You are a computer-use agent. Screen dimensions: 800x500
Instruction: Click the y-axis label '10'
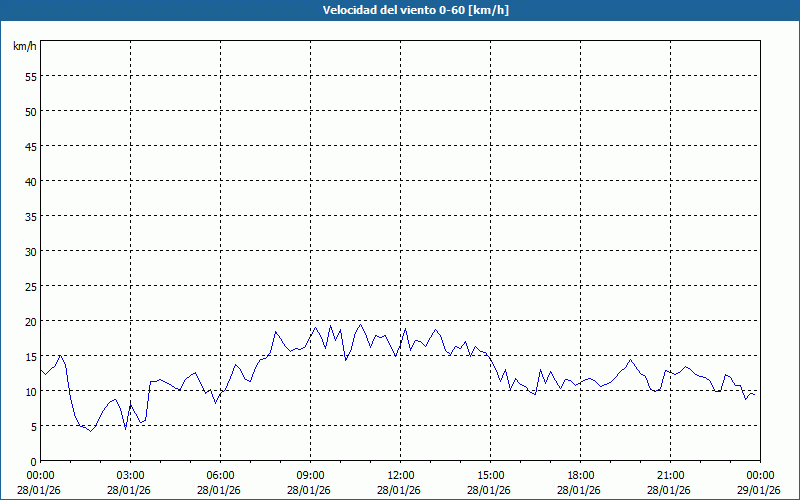pos(31,392)
